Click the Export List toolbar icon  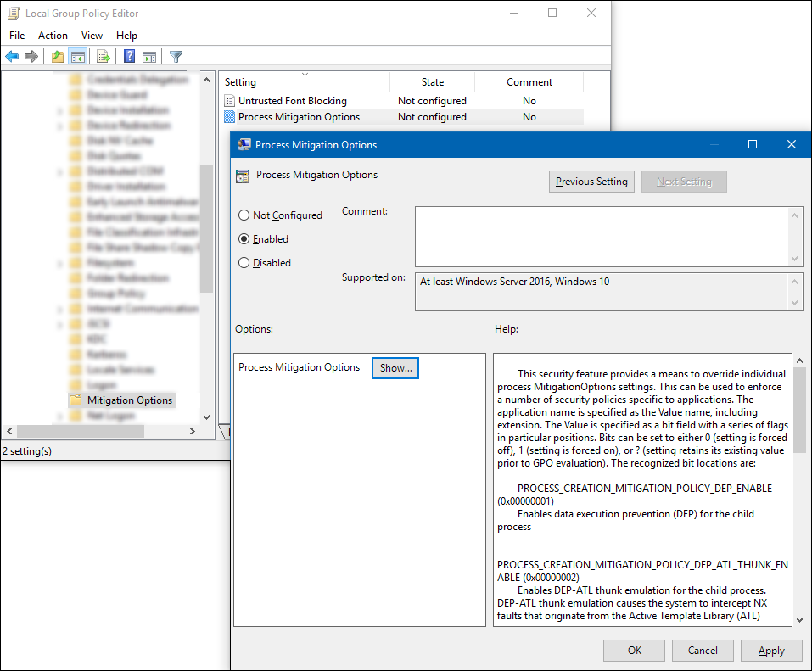tap(103, 57)
